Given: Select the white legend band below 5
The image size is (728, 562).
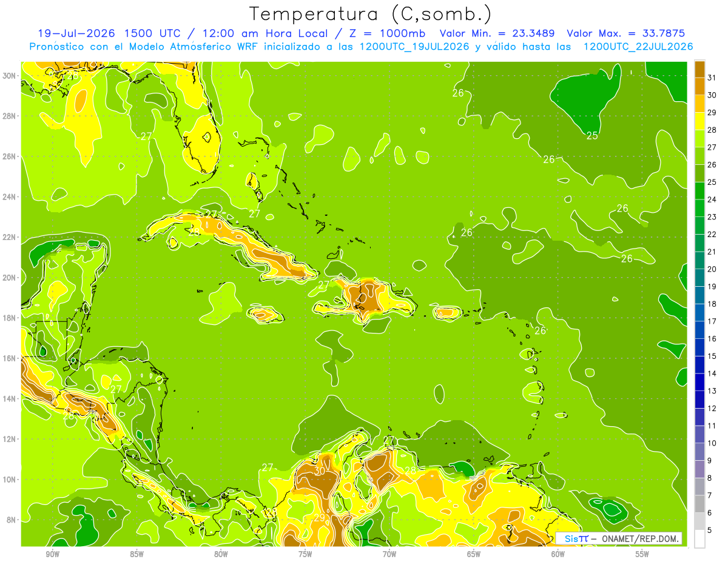Looking at the screenshot, I should pyautogui.click(x=699, y=539).
